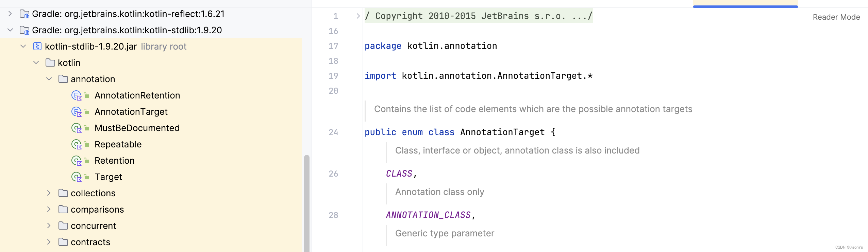This screenshot has width=868, height=252.
Task: Click the AnnotationRetention enum class icon
Action: pyautogui.click(x=77, y=96)
